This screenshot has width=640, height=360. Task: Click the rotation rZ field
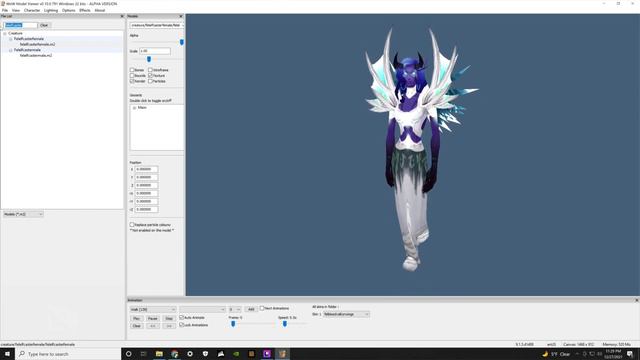147,209
